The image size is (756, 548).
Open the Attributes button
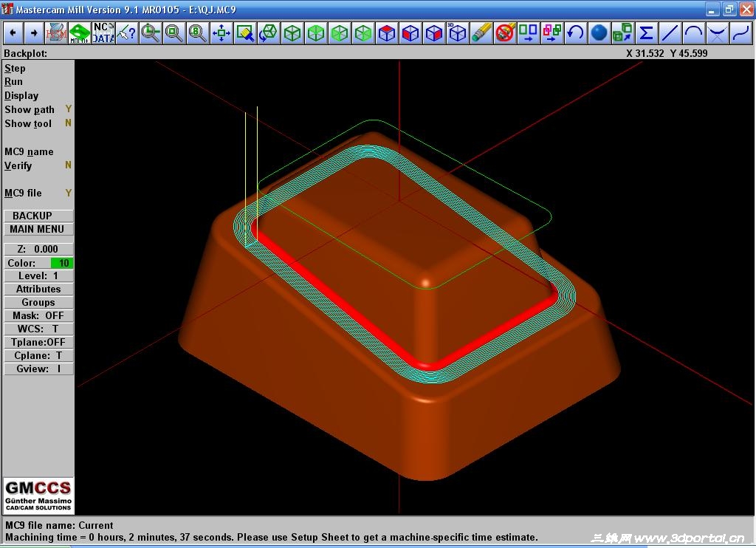38,289
